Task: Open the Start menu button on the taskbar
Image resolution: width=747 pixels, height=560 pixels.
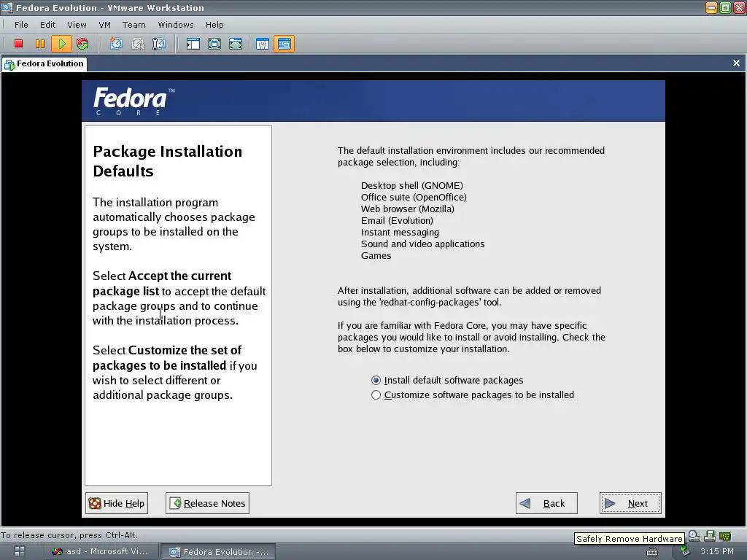Action: click(20, 551)
